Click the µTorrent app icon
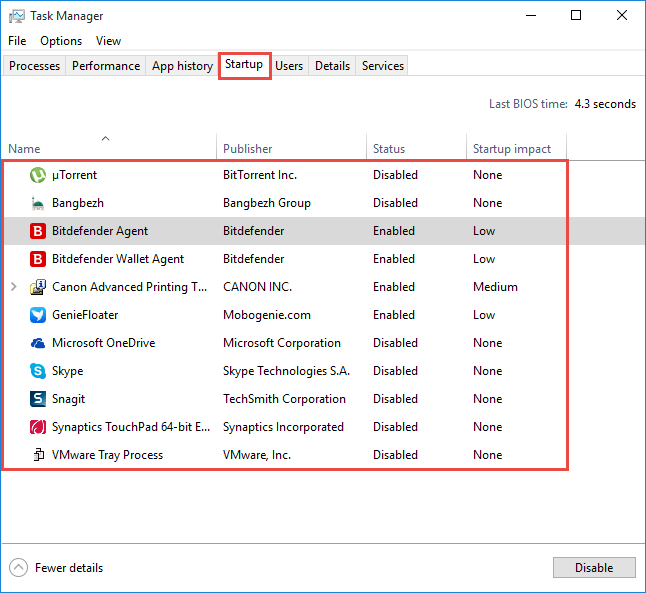The width and height of the screenshot is (646, 593). coord(38,175)
